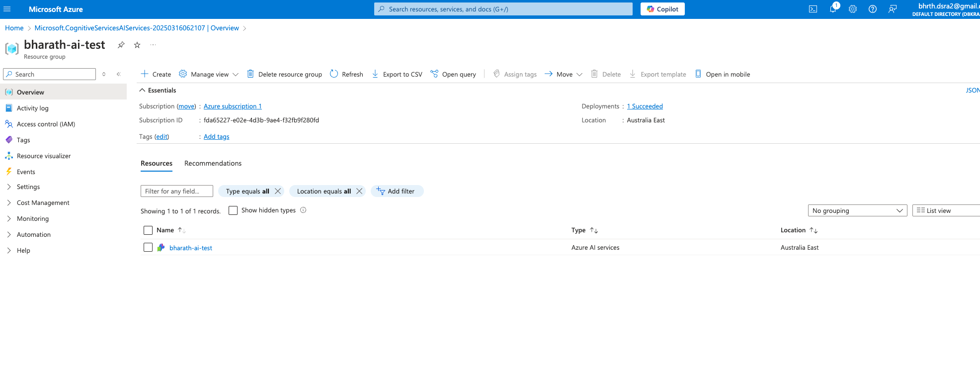980x392 pixels.
Task: Open the List view dropdown
Action: (x=946, y=210)
